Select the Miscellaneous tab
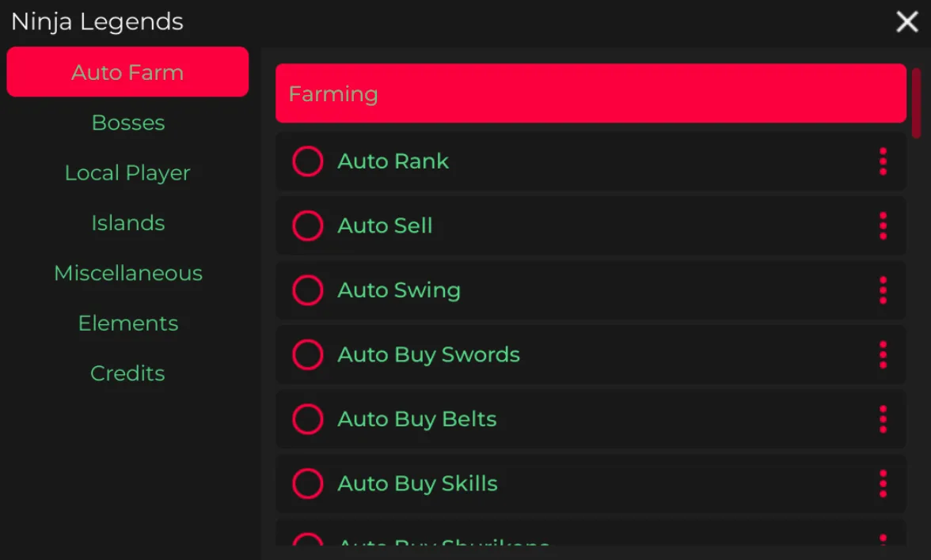Screen dimensions: 931x560 point(128,274)
